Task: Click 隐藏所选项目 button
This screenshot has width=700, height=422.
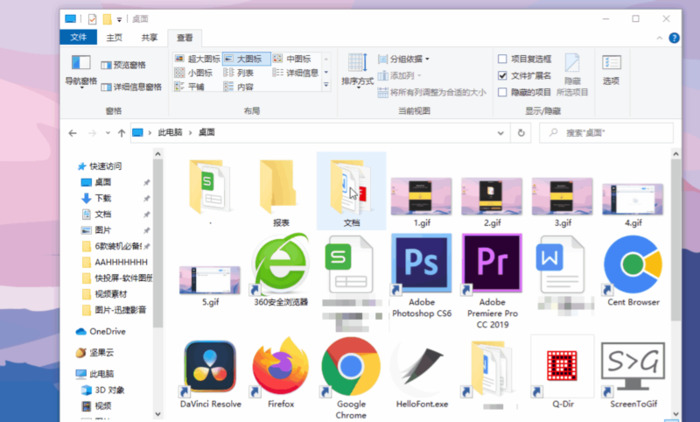Action: [572, 75]
